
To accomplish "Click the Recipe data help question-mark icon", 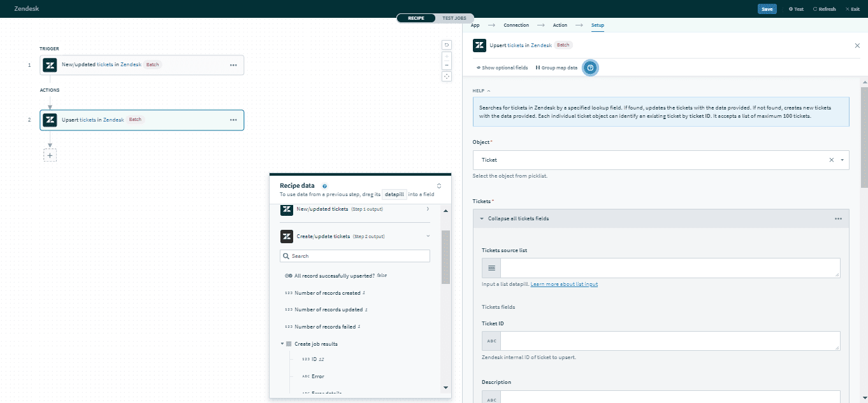I will tap(325, 185).
